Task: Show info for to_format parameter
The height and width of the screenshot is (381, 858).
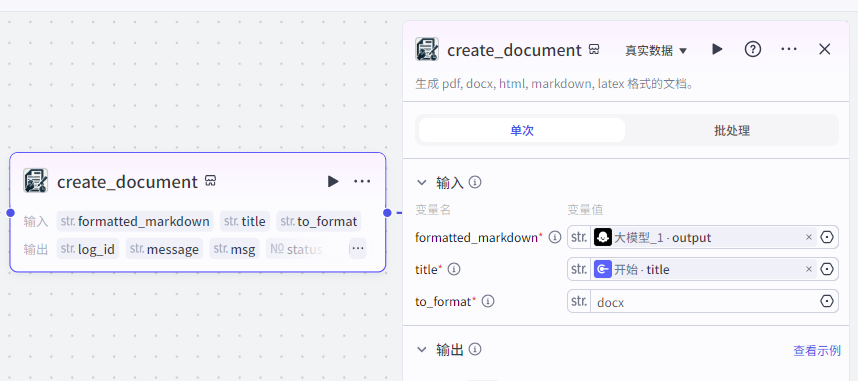Action: click(x=488, y=301)
